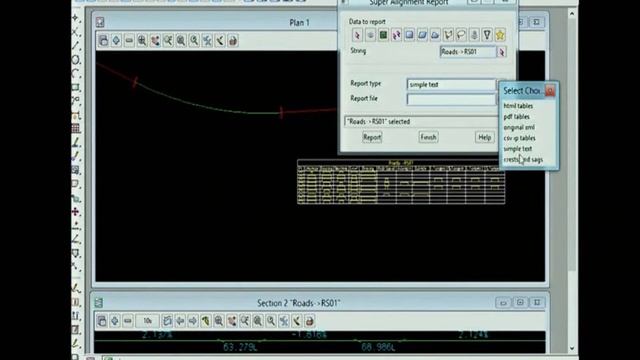The width and height of the screenshot is (640, 360).
Task: Click the Report type field showing simple text
Action: pos(451,84)
